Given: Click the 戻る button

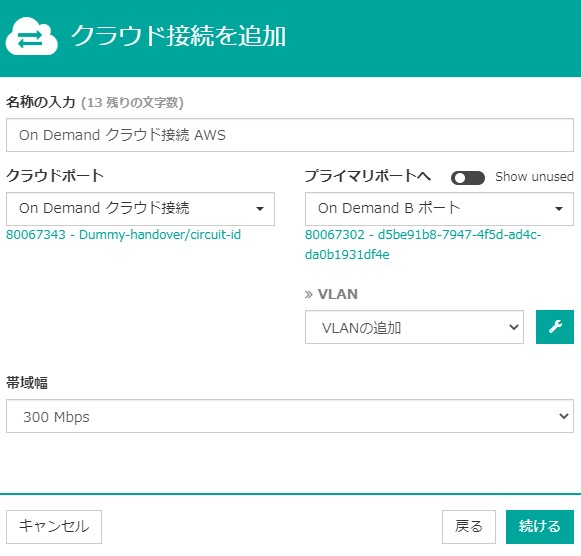Looking at the screenshot, I should pos(469,526).
